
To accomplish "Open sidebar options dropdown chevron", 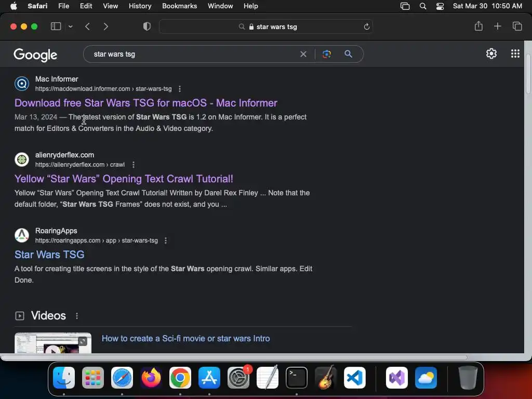I will tap(70, 26).
